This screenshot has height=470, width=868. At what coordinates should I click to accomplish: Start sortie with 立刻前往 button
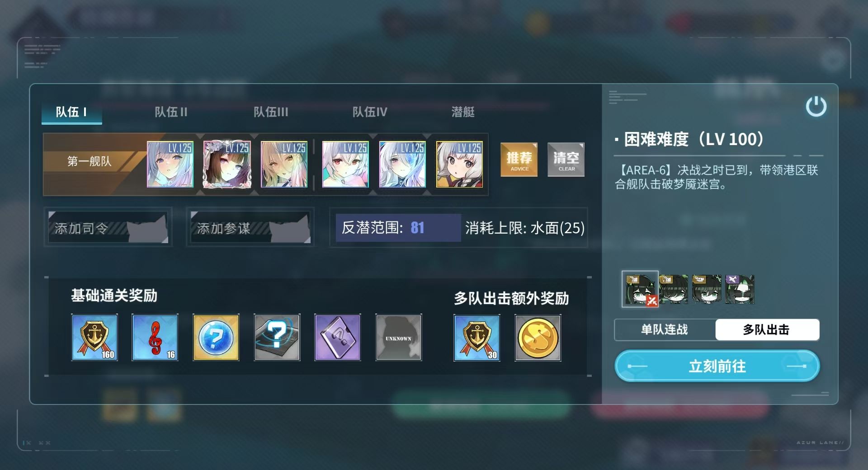[x=717, y=366]
